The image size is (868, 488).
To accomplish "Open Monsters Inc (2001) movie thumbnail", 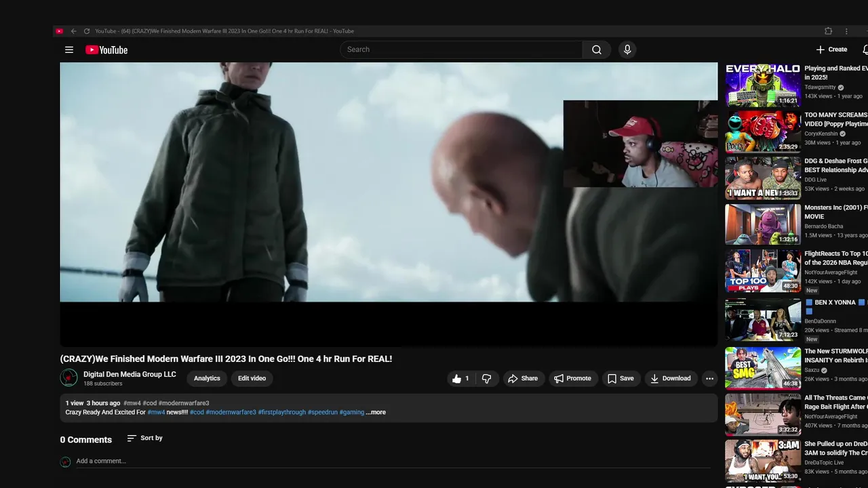I will (763, 224).
